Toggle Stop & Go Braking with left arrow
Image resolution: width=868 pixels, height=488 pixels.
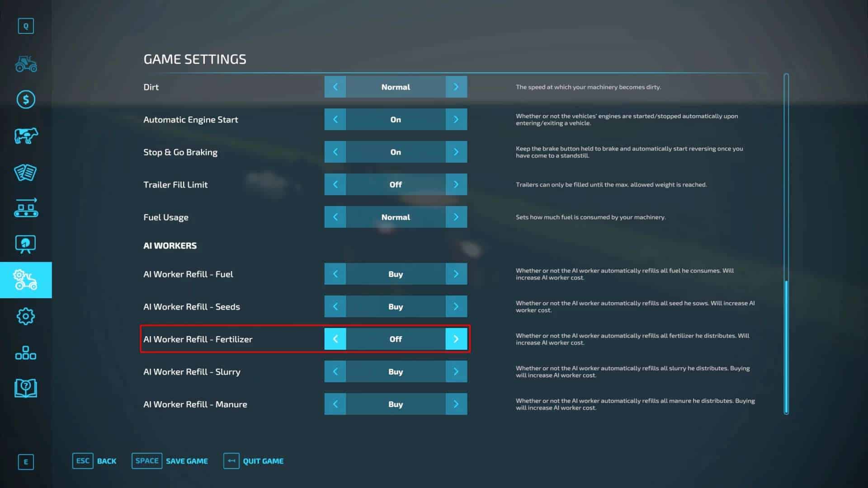335,152
